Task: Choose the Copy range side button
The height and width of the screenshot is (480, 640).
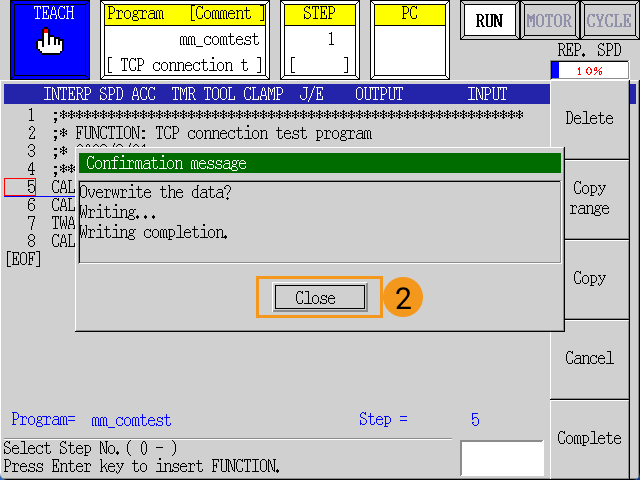Action: point(589,199)
